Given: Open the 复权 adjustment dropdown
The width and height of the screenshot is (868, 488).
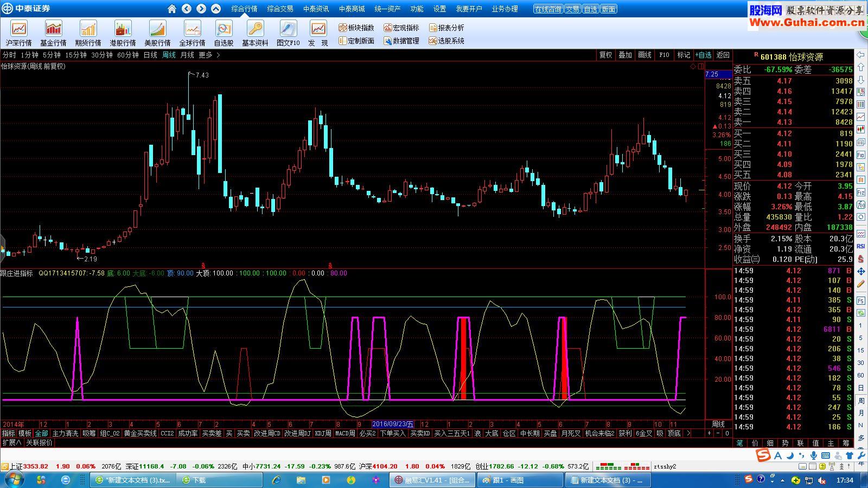Looking at the screenshot, I should coord(605,55).
